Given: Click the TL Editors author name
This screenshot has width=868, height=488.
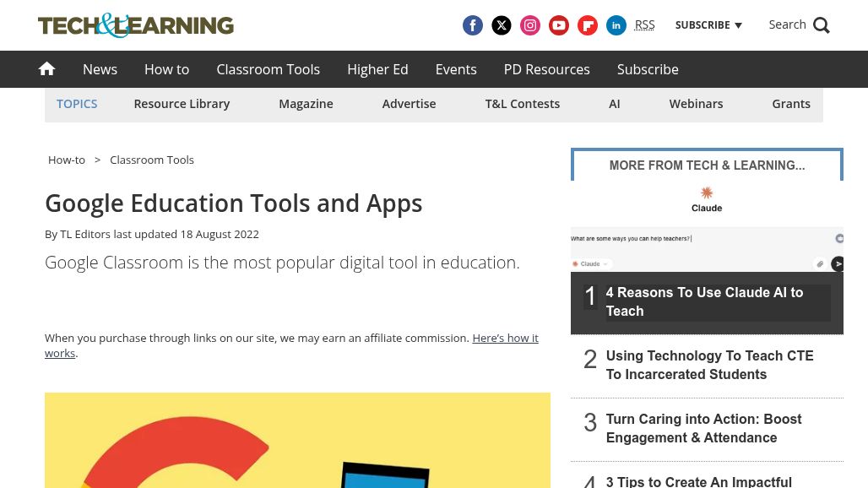Looking at the screenshot, I should coord(85,234).
